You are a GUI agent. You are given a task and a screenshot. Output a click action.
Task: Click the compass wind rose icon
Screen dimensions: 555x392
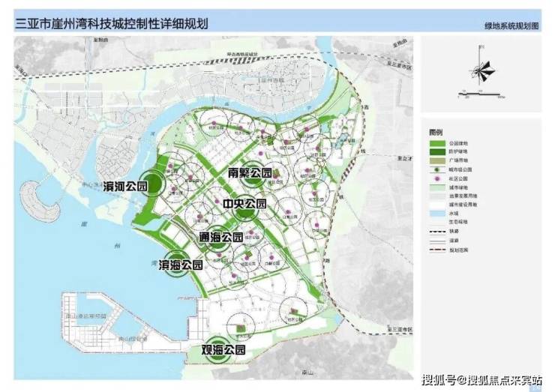[x=481, y=72]
